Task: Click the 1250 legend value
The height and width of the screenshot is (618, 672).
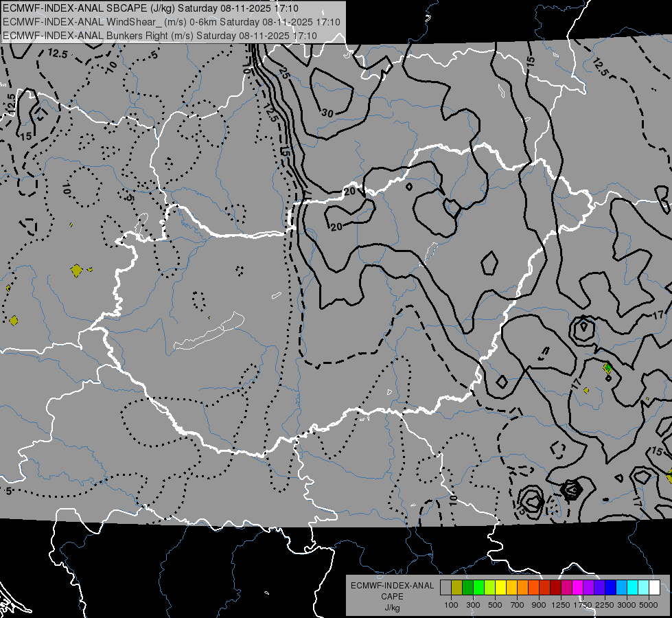Action: coord(561,605)
